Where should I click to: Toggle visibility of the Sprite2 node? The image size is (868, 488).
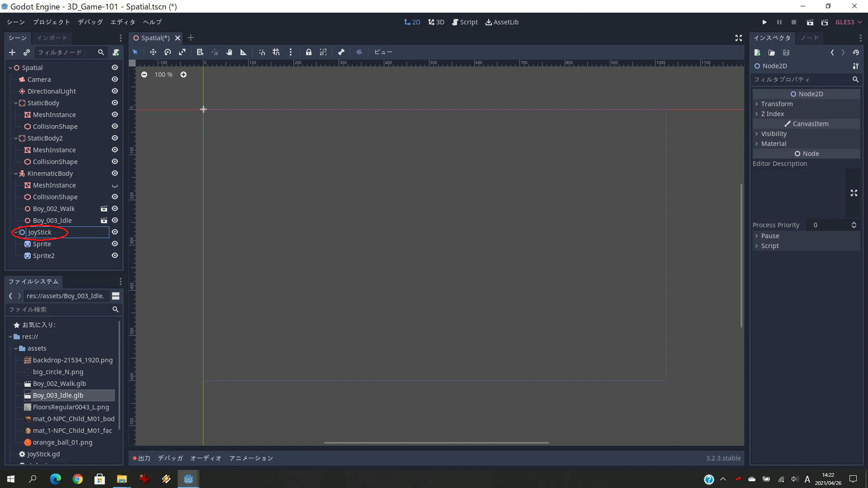pos(115,255)
